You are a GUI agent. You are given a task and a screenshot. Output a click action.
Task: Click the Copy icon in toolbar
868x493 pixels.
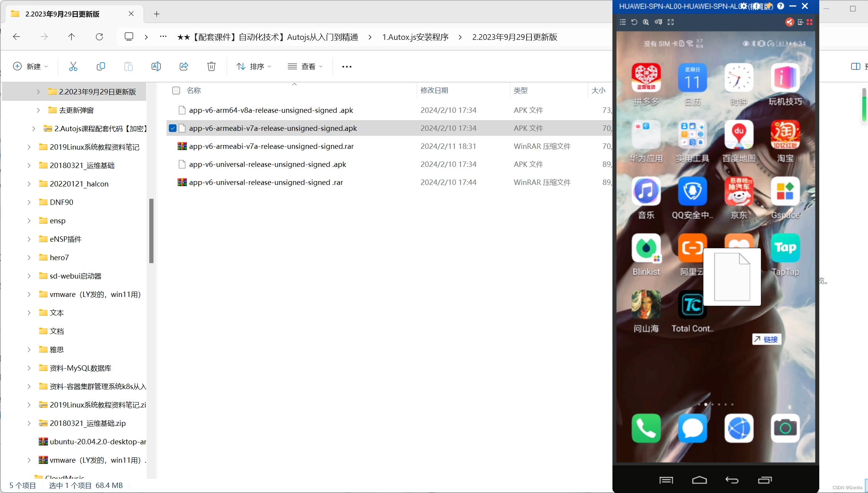tap(101, 66)
